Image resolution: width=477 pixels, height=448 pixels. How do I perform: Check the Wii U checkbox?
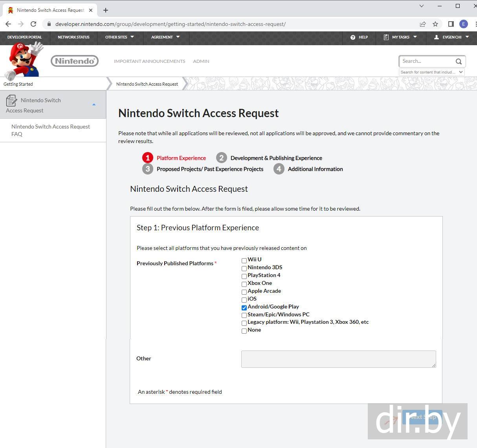click(x=244, y=261)
